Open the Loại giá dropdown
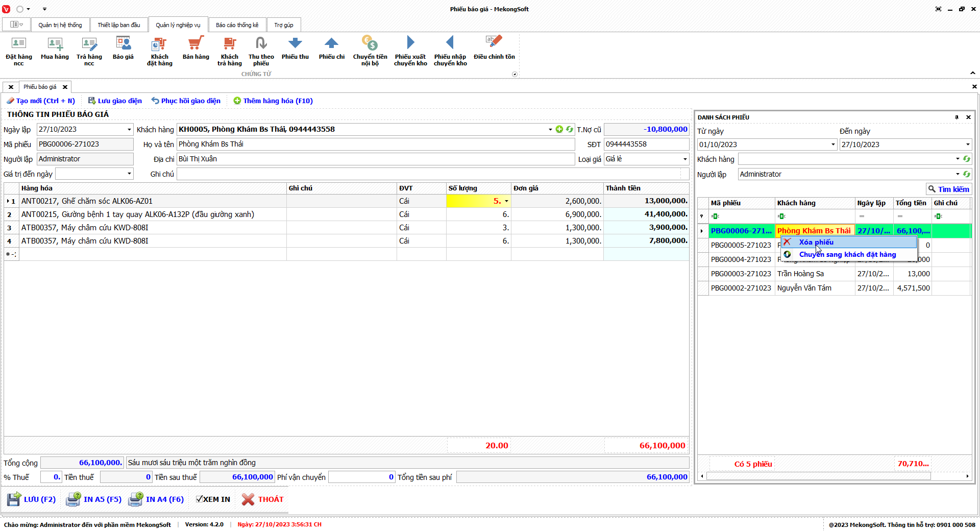 click(684, 159)
